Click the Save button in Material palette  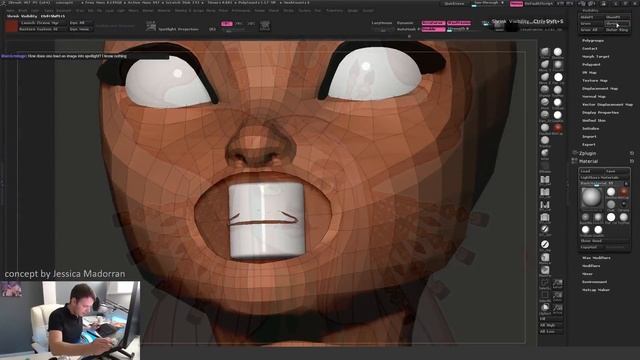point(617,171)
